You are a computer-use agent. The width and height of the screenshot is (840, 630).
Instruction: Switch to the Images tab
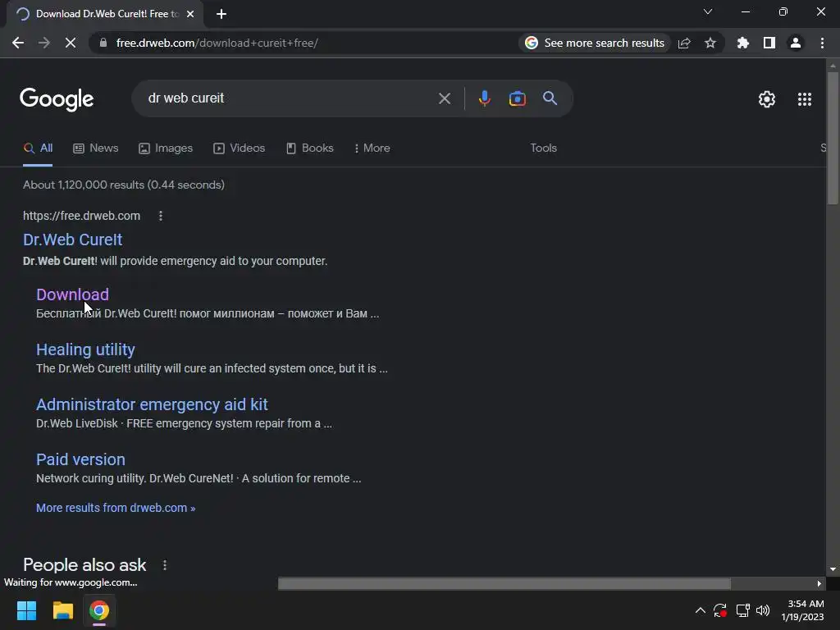point(166,148)
